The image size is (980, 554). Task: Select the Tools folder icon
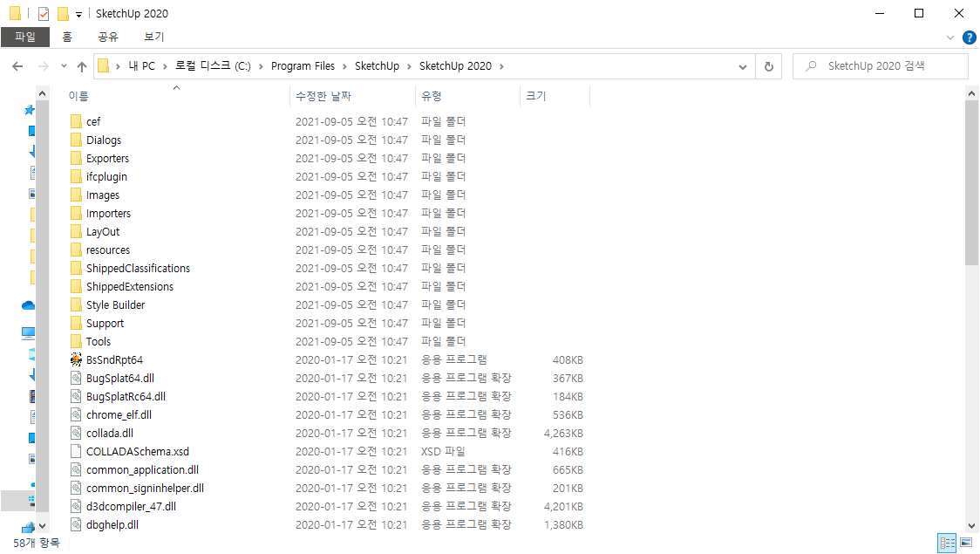[76, 341]
